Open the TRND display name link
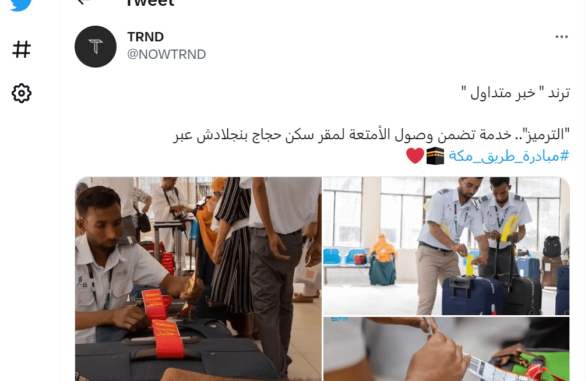The height and width of the screenshot is (381, 588). click(146, 37)
